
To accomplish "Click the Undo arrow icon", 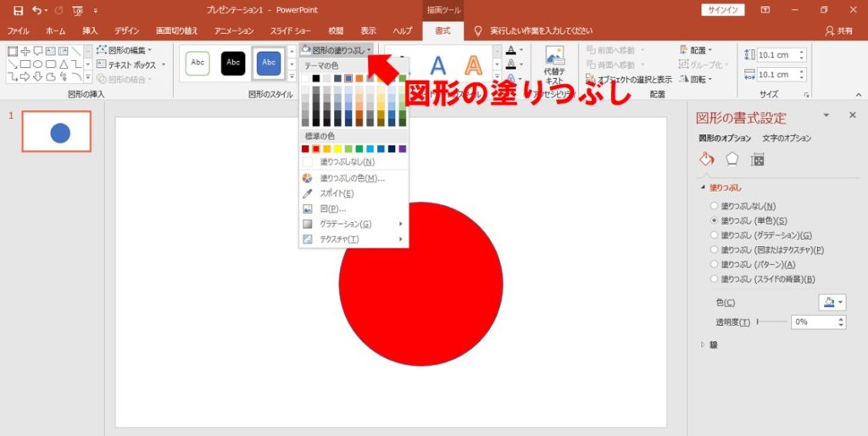I will click(x=36, y=10).
